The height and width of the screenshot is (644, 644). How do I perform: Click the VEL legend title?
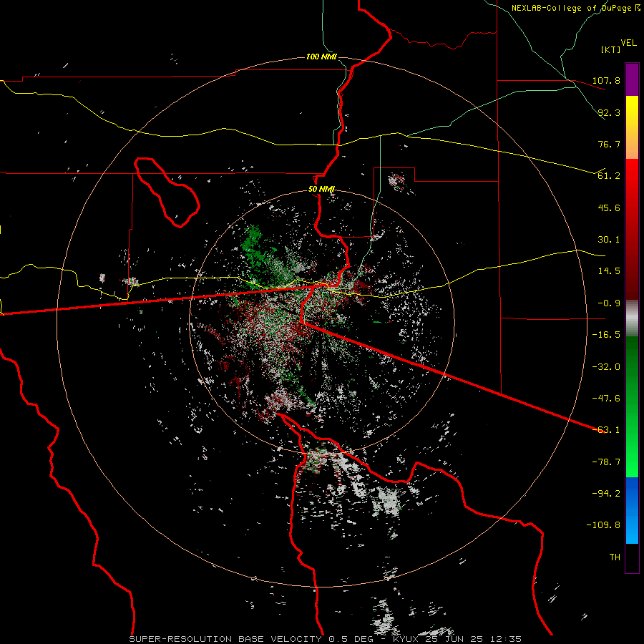(628, 43)
